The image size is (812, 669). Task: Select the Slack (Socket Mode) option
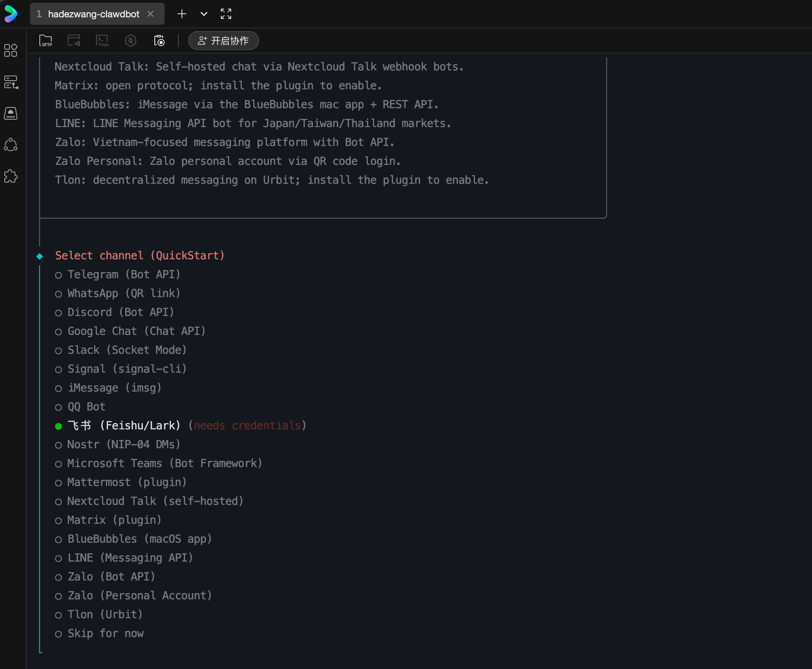(x=126, y=350)
